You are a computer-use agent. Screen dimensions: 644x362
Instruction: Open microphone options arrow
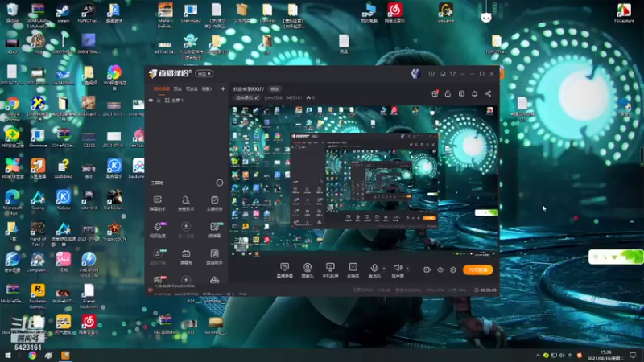coord(384,269)
